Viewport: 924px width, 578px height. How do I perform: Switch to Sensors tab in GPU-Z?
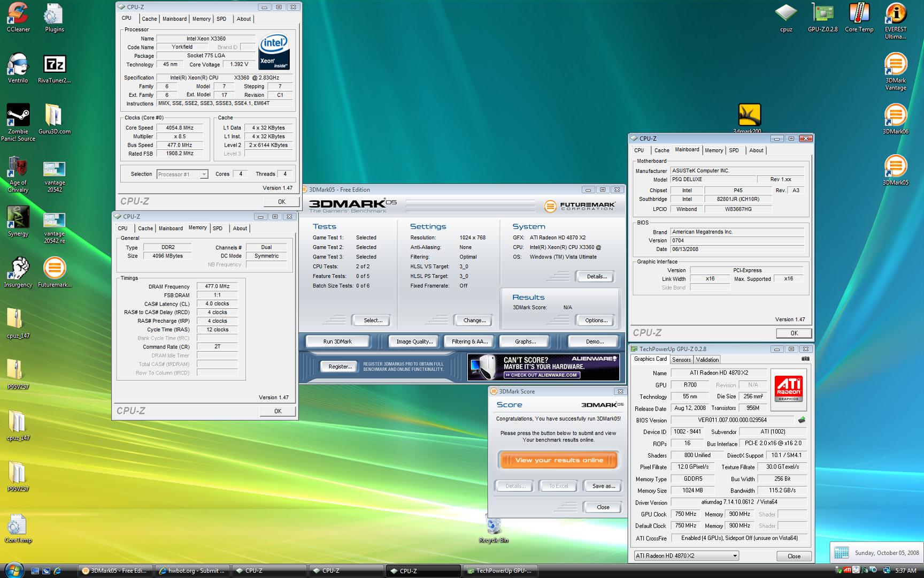(x=681, y=360)
